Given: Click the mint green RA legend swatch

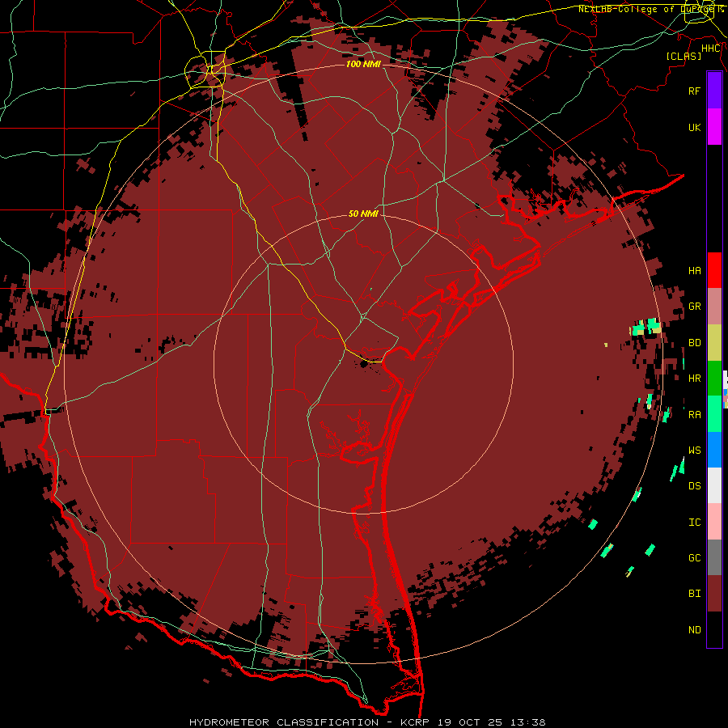Looking at the screenshot, I should 714,414.
